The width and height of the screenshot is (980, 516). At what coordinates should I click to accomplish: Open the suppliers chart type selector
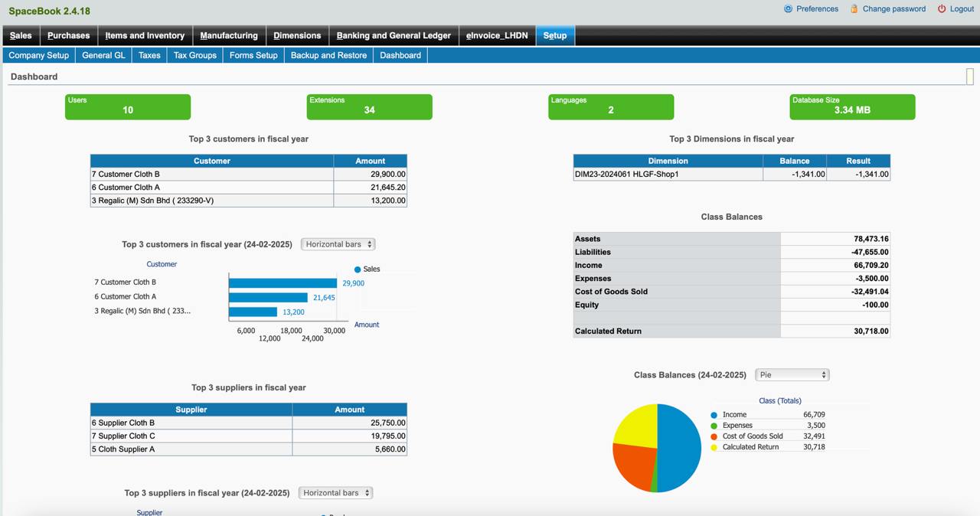pos(335,492)
